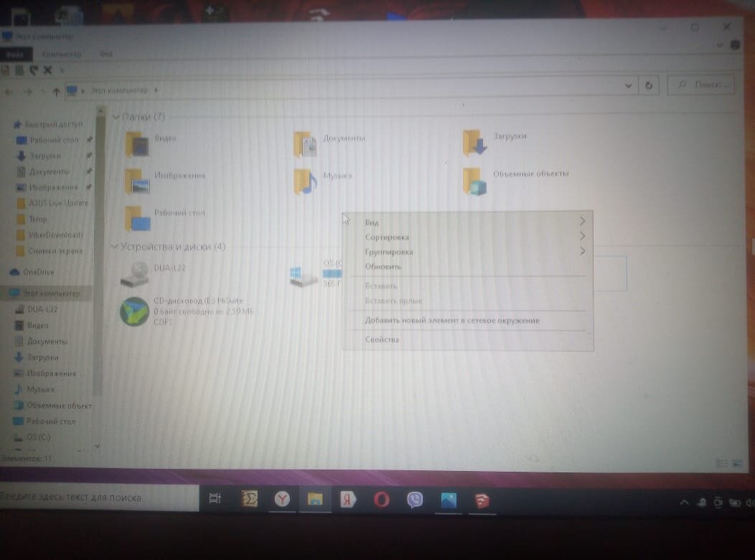Collapse the Папки (7) group
The height and width of the screenshot is (560, 755).
(x=116, y=116)
